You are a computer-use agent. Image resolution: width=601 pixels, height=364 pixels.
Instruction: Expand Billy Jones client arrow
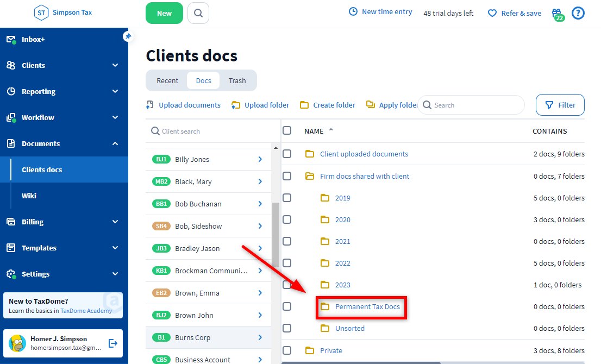coord(260,159)
